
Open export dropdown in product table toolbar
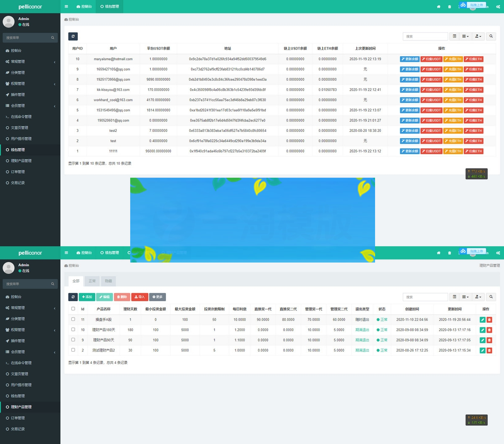pyautogui.click(x=478, y=297)
